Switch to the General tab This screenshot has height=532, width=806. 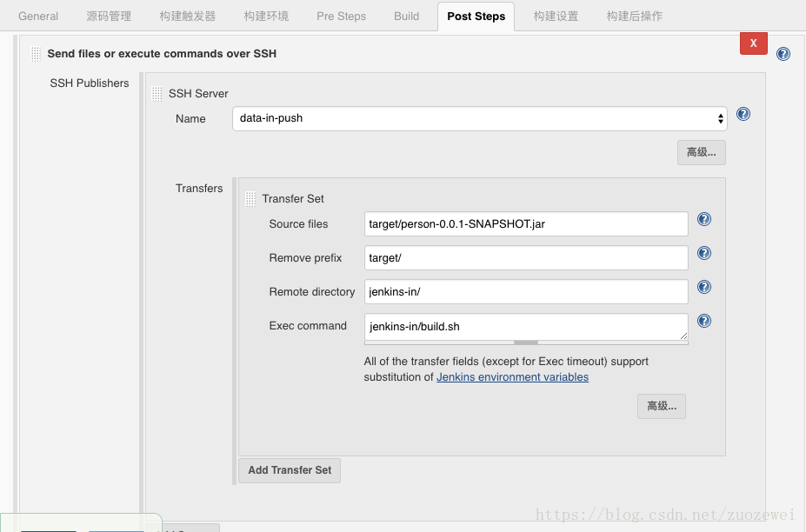38,16
